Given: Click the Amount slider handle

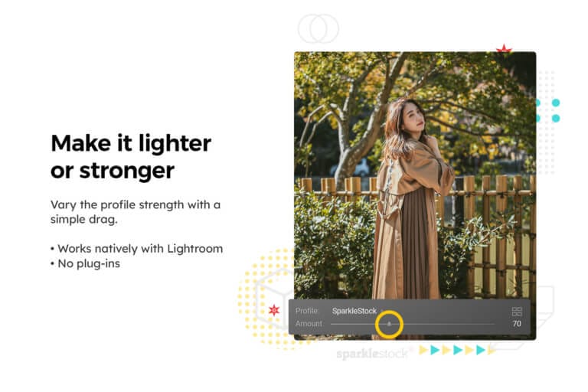Looking at the screenshot, I should pos(389,323).
